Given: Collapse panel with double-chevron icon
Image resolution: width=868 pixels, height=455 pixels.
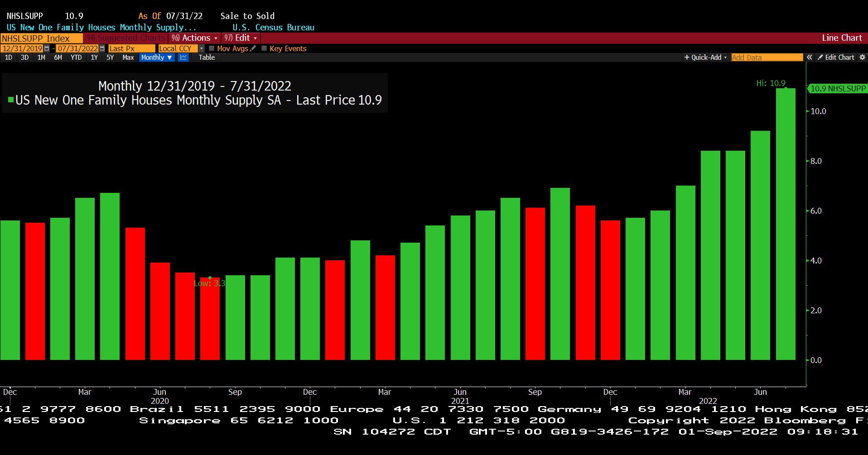Looking at the screenshot, I should click(810, 57).
